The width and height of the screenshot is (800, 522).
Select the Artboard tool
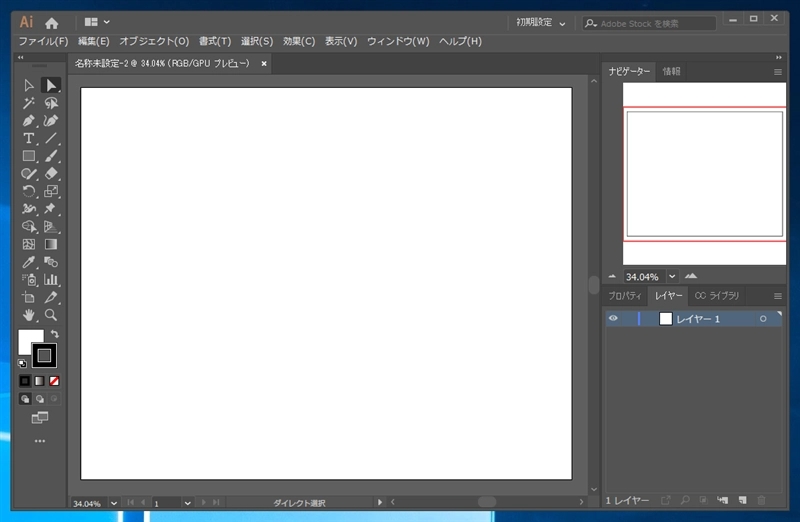(x=29, y=297)
